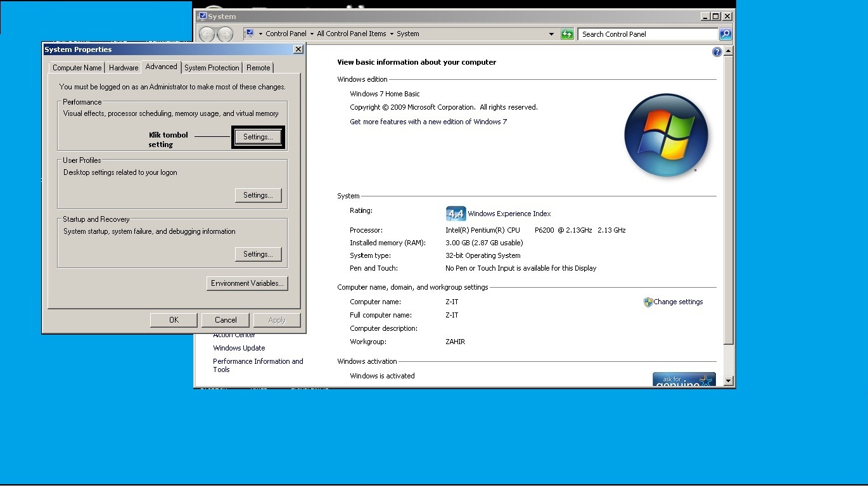Click Control Panel breadcrumb

coord(286,34)
